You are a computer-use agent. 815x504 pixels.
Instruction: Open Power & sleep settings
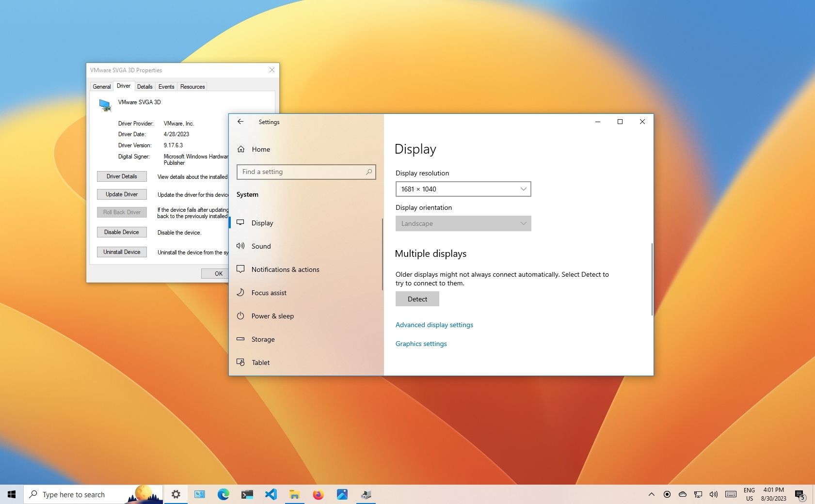(272, 316)
